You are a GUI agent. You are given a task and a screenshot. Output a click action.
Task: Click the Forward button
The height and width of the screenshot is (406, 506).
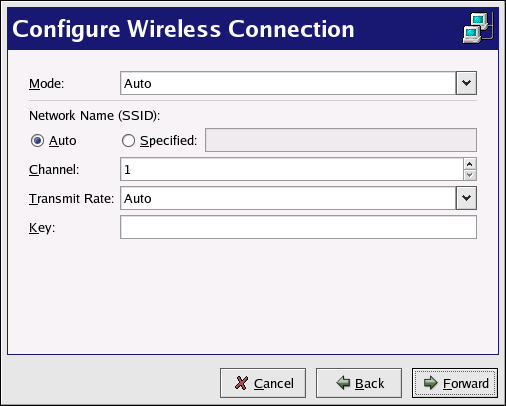455,383
